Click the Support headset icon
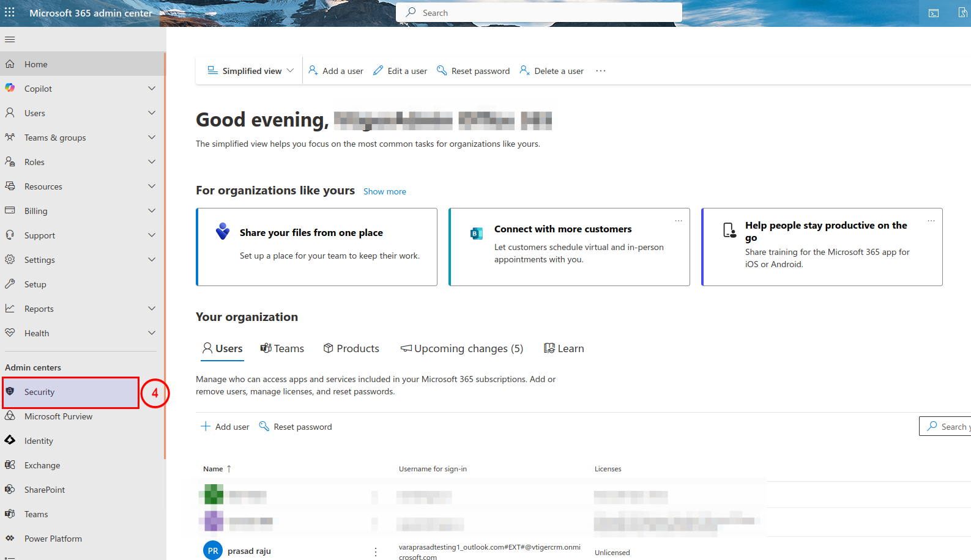The height and width of the screenshot is (560, 971). [10, 235]
